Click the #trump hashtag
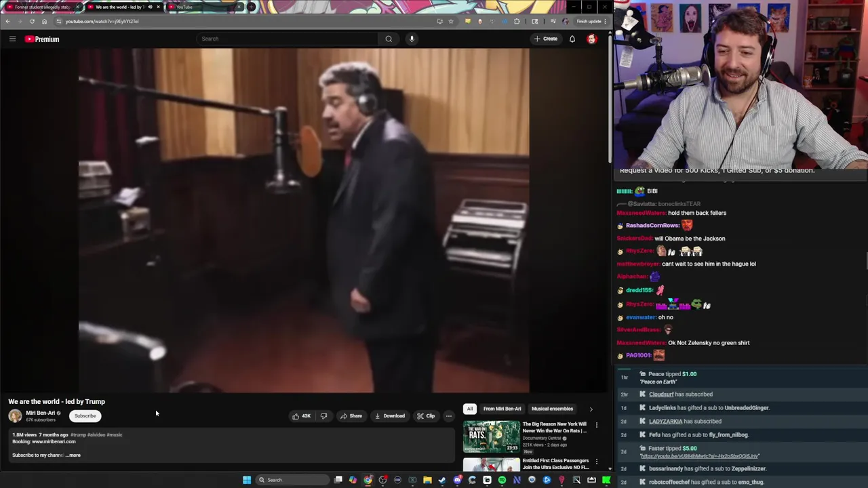868x488 pixels. coord(78,435)
